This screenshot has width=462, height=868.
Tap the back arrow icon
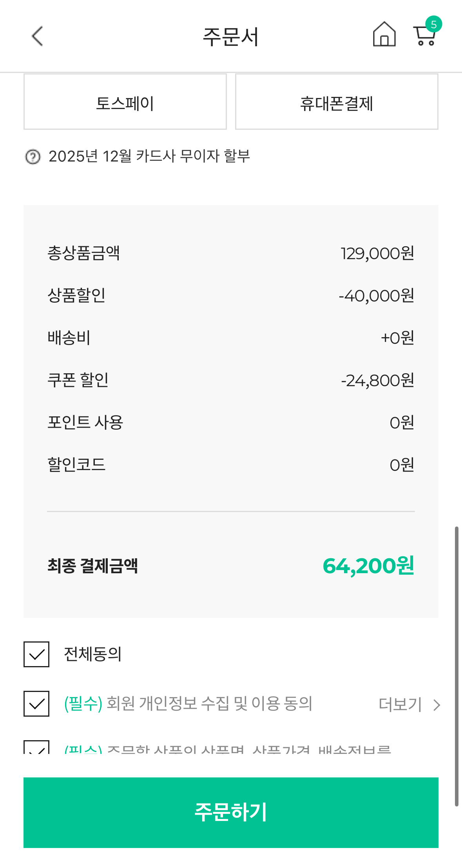[37, 36]
